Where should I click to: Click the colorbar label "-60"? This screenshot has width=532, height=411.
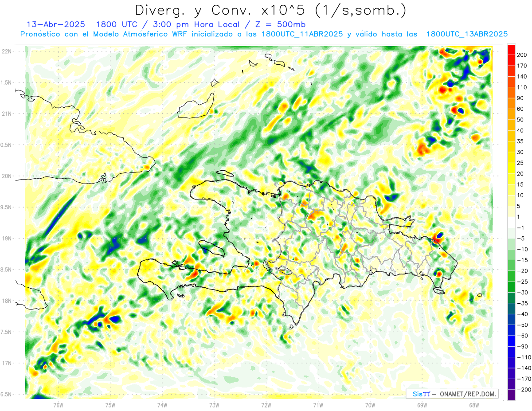(x=523, y=336)
